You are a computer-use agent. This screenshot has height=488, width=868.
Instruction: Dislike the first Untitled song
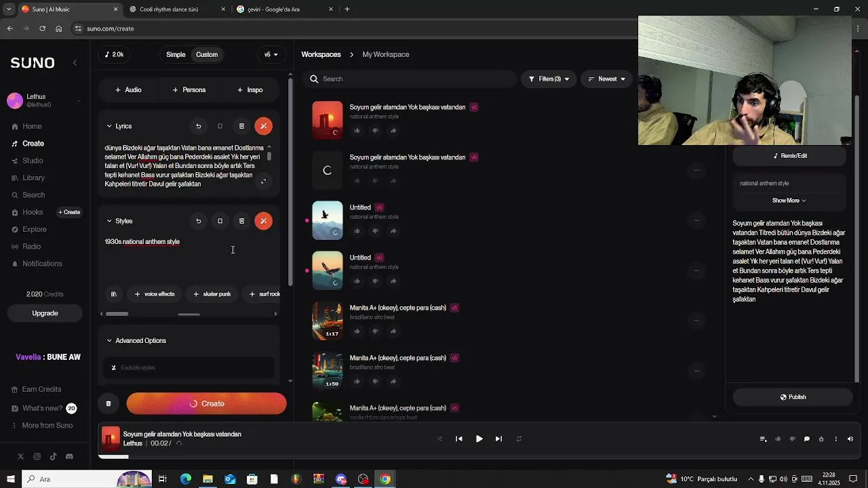375,231
